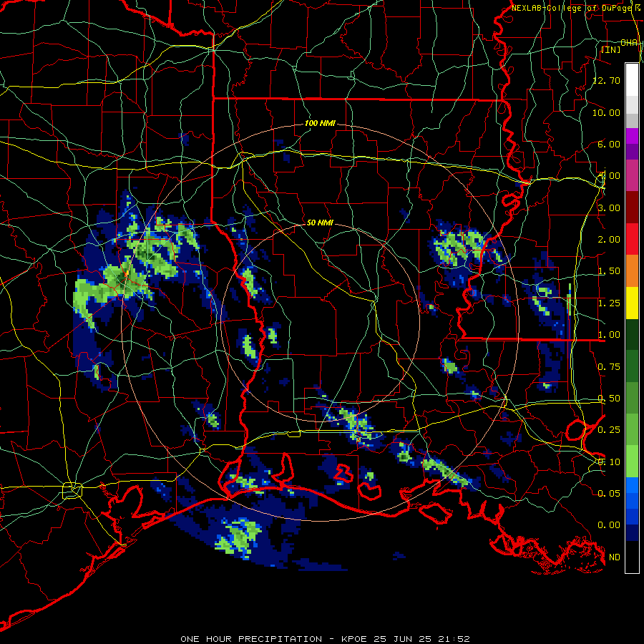The width and height of the screenshot is (644, 644).
Task: Click the ND legend label
Action: click(x=615, y=557)
